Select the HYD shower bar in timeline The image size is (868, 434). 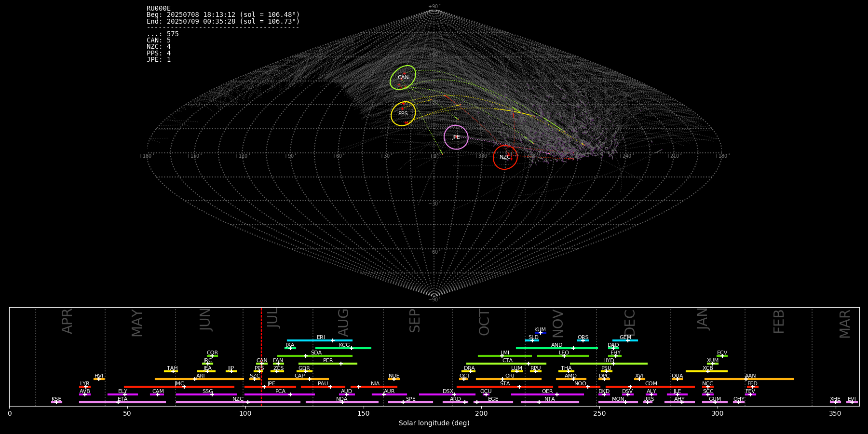pos(609,364)
